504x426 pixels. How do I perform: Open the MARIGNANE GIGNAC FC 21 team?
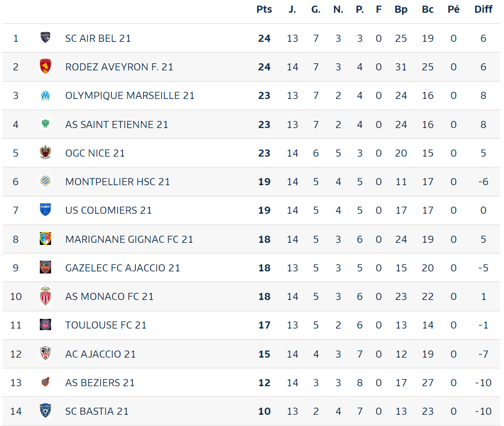[129, 239]
